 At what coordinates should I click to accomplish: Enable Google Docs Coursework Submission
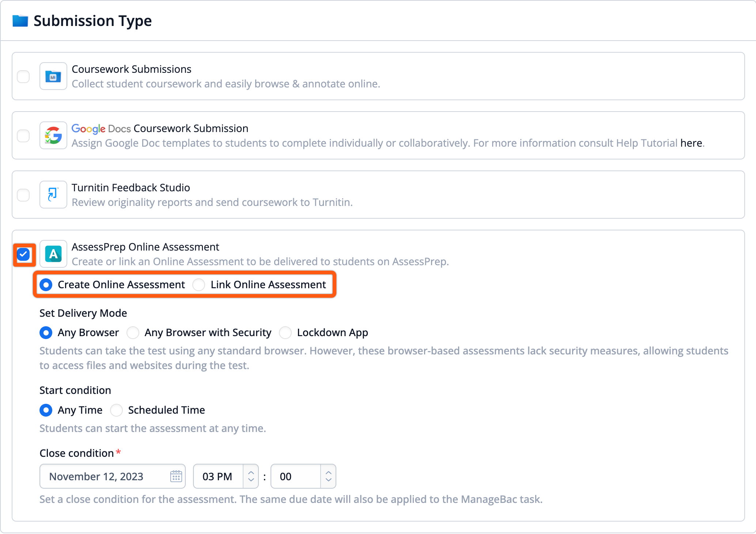tap(23, 136)
